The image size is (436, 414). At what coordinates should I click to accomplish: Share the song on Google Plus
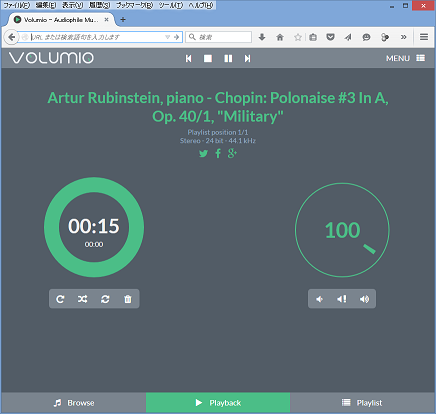coord(232,153)
